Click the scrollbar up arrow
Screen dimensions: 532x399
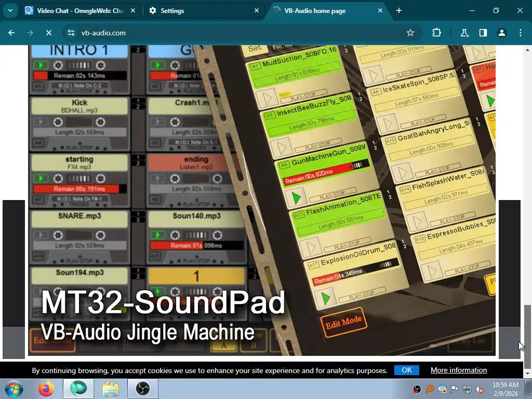click(x=527, y=49)
